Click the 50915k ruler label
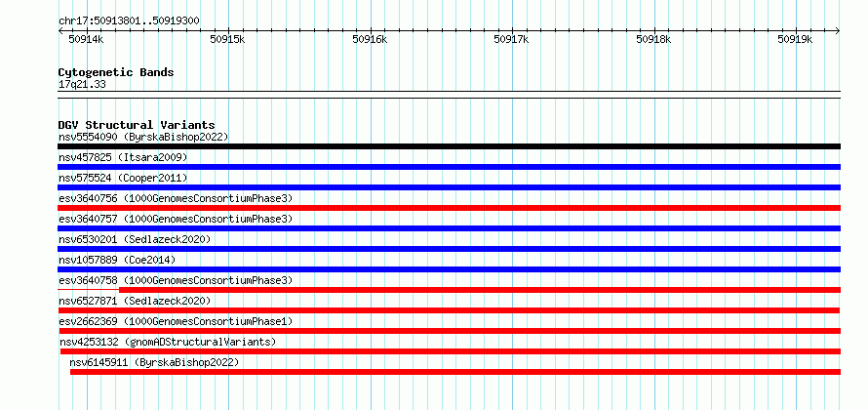 [227, 39]
